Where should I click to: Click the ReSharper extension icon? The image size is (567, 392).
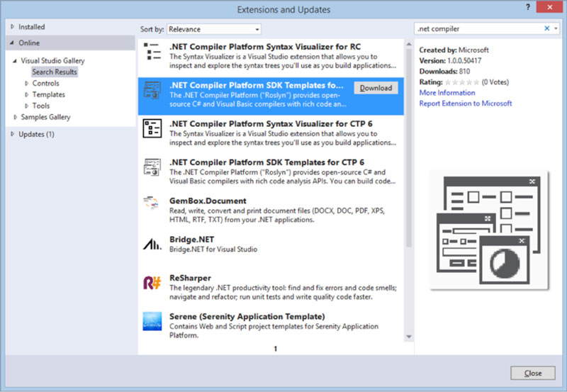[x=152, y=283]
